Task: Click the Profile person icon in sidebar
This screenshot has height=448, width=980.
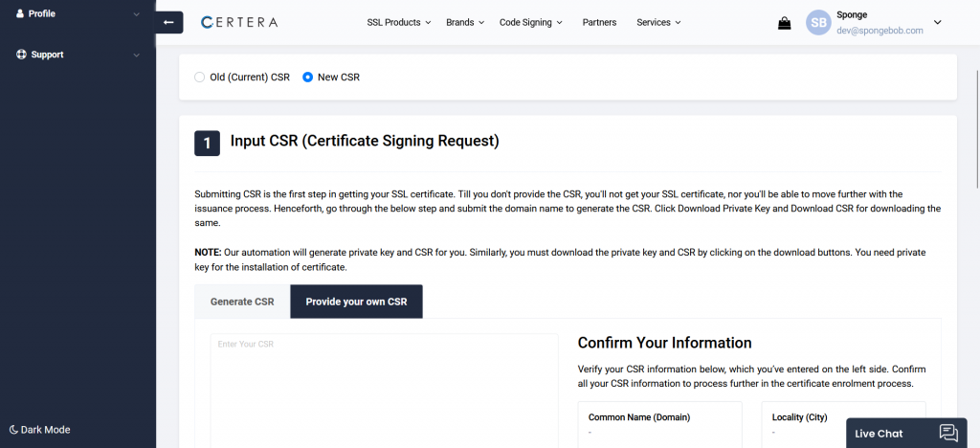Action: pyautogui.click(x=21, y=13)
